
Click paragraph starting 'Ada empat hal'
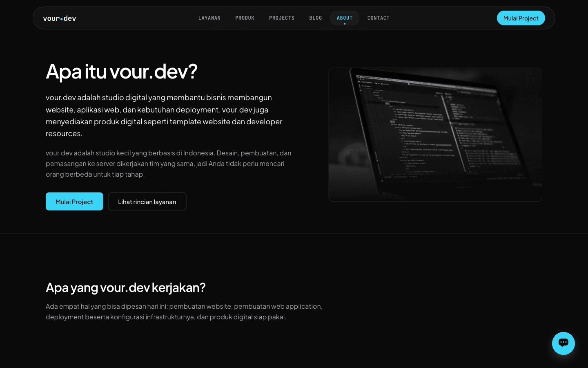(184, 312)
